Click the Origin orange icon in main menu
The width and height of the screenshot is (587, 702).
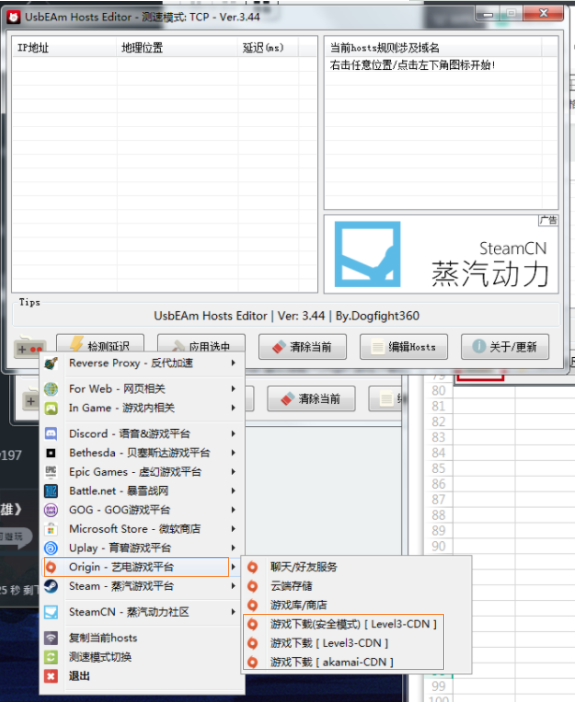pos(51,567)
